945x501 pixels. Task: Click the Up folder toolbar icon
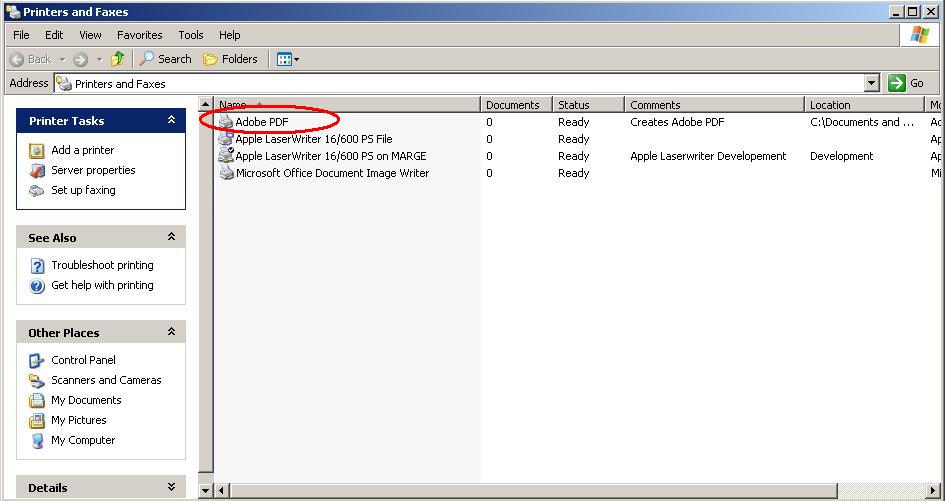click(118, 59)
